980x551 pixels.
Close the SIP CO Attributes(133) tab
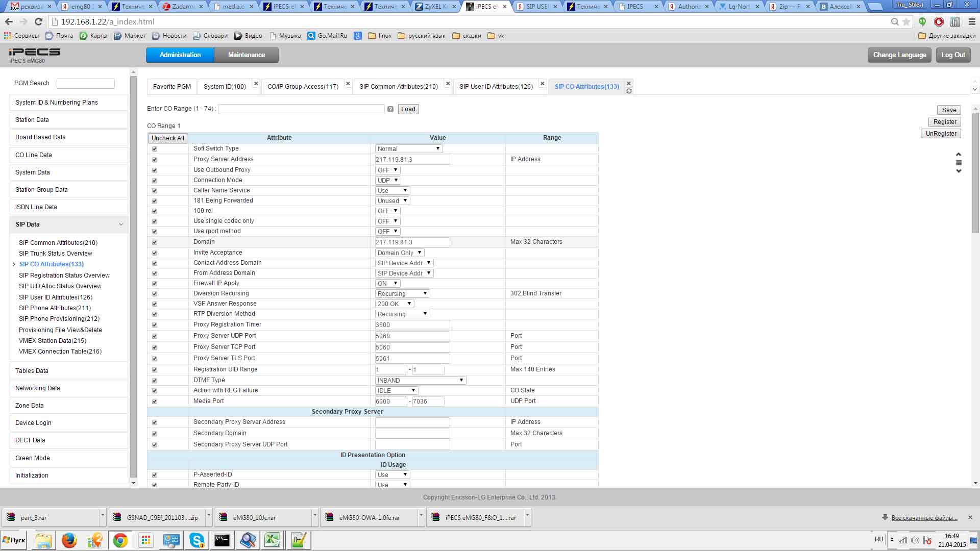629,83
